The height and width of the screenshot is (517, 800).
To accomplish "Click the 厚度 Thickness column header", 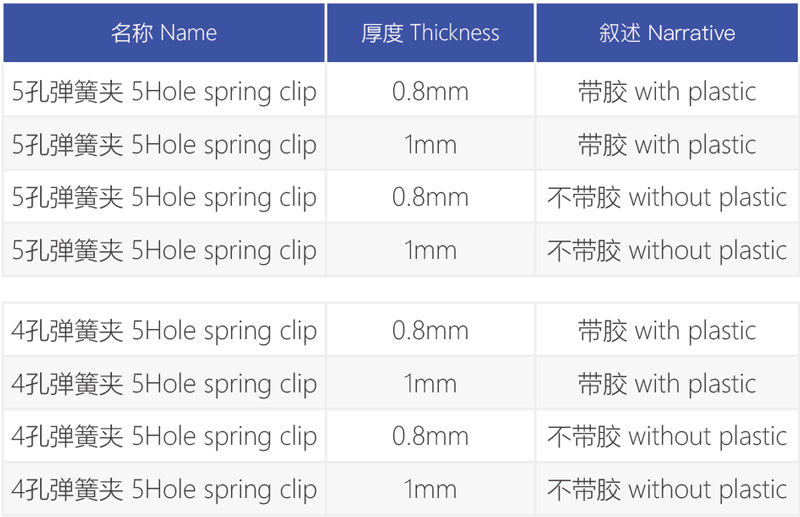I will point(430,33).
